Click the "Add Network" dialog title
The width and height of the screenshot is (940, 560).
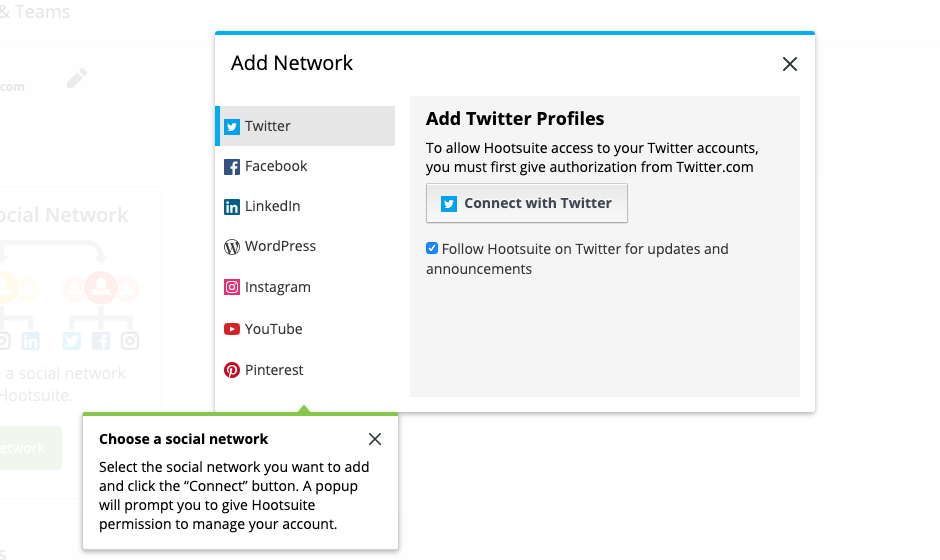[292, 63]
